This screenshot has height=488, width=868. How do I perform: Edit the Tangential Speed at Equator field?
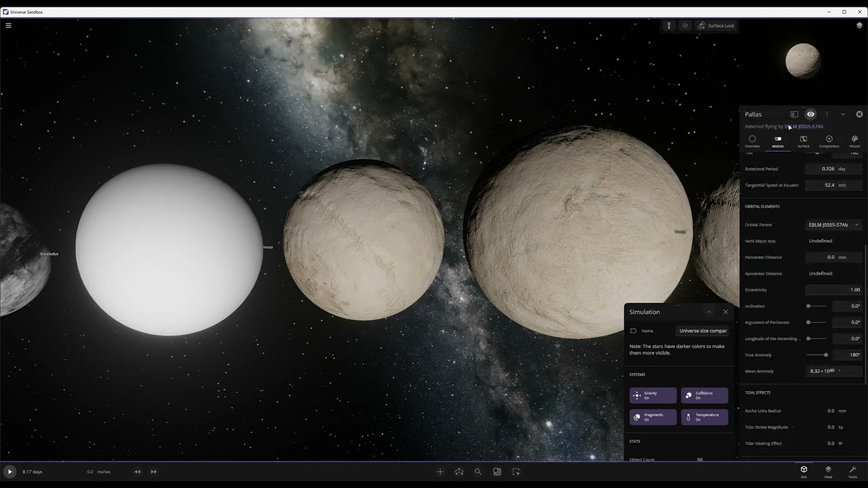833,185
